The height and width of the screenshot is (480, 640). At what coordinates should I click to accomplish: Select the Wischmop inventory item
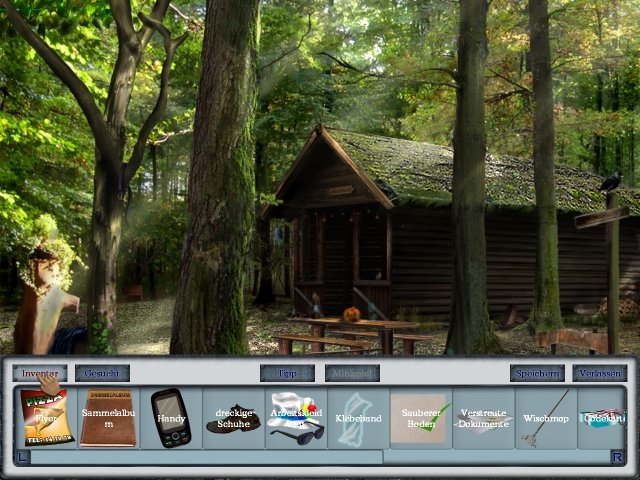point(545,418)
